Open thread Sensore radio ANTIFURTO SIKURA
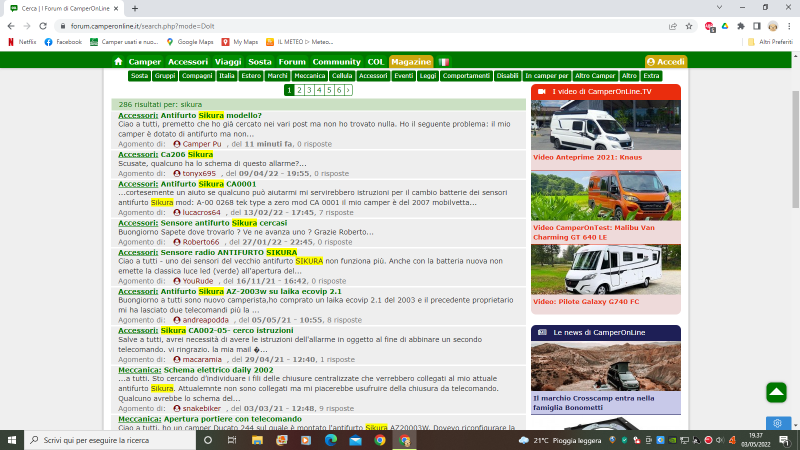 click(229, 252)
